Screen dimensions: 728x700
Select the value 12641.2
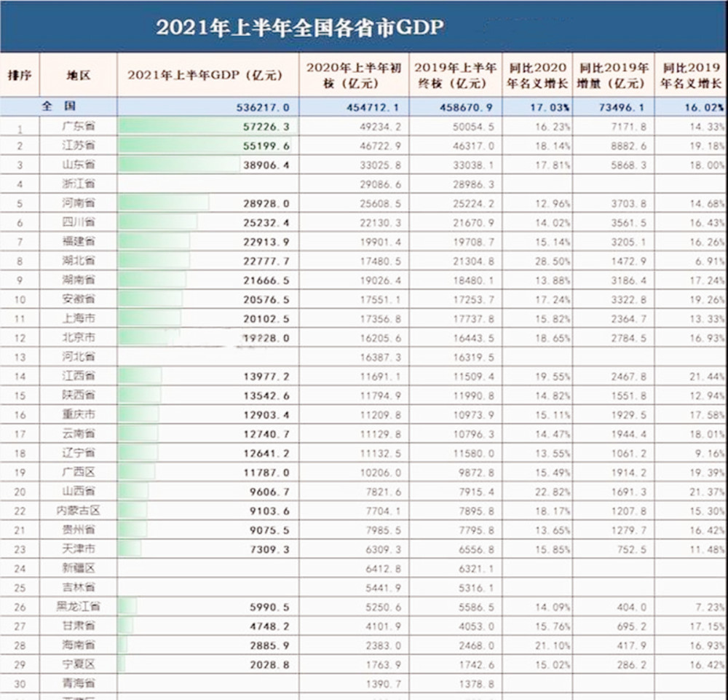(x=266, y=453)
